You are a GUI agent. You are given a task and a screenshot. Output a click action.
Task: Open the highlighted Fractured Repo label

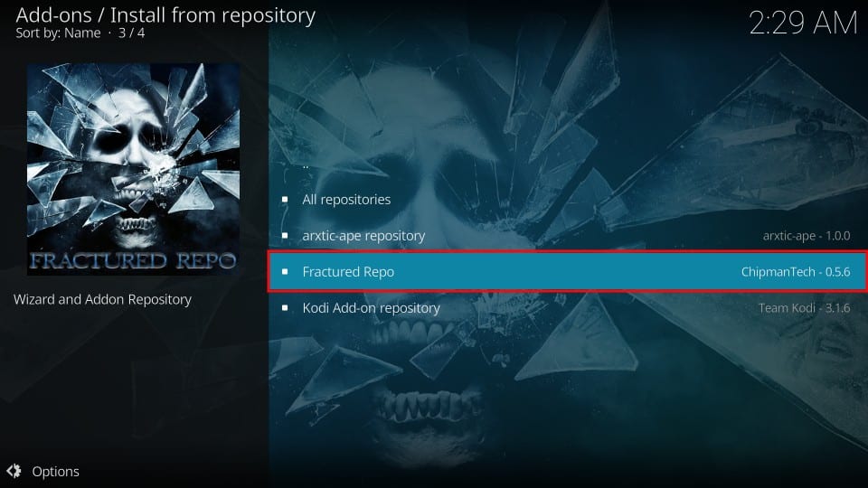point(348,272)
